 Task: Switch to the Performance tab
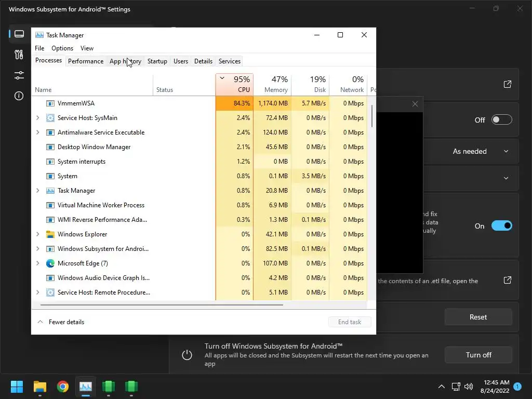(86, 61)
